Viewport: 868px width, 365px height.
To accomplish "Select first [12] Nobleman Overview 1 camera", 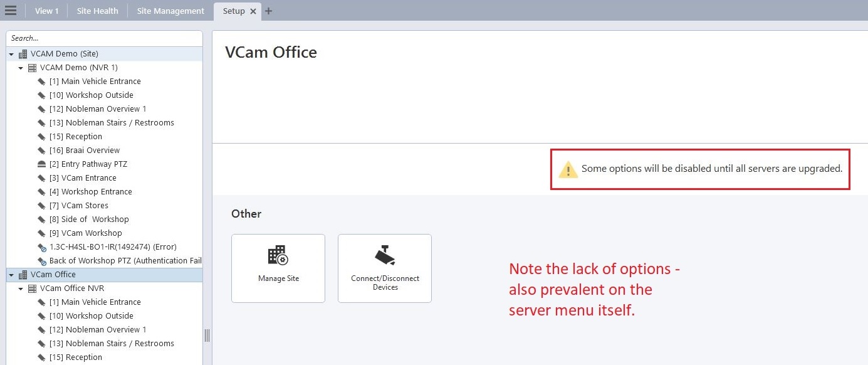I will [x=98, y=109].
